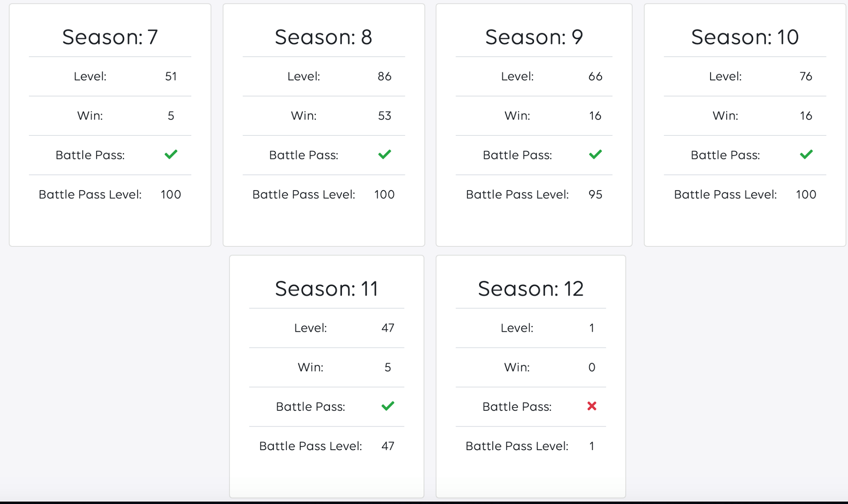848x504 pixels.
Task: Click Season 11 Battle Pass Level value 47
Action: (388, 446)
